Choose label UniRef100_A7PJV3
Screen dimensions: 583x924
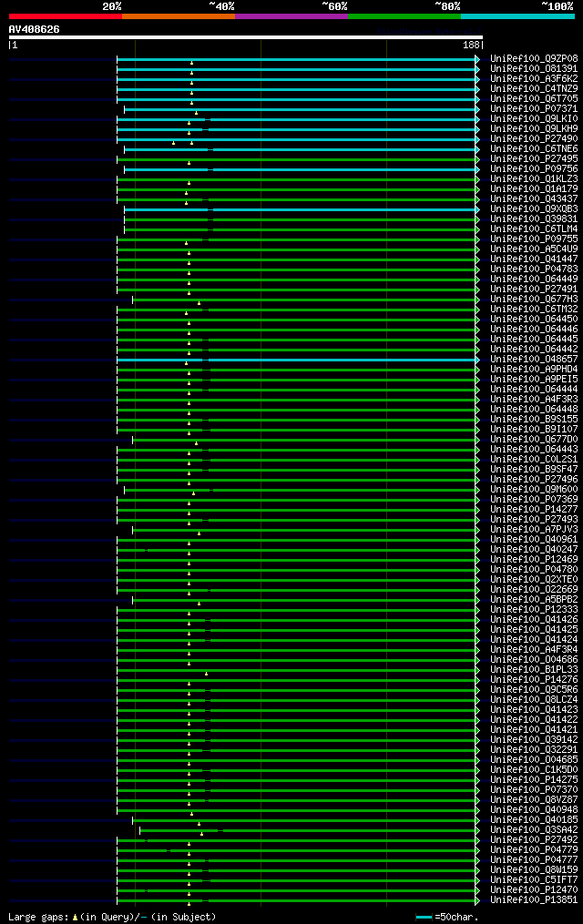point(534,529)
